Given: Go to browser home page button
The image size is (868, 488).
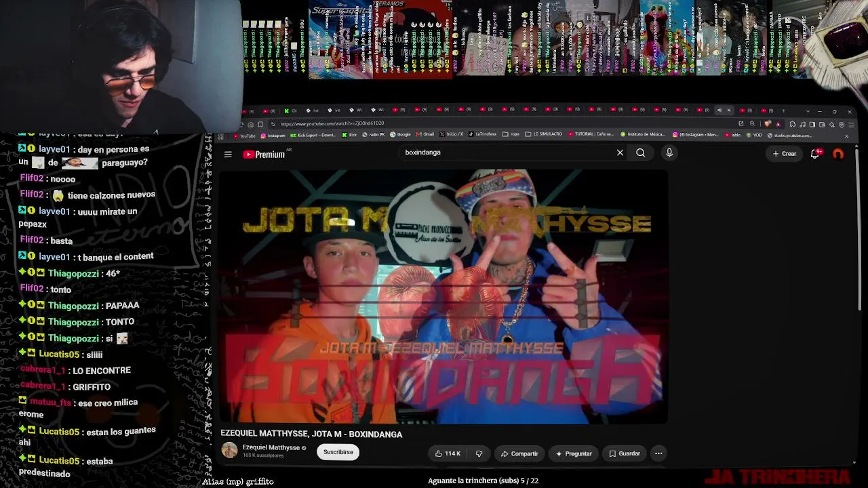Looking at the screenshot, I should click(250, 124).
